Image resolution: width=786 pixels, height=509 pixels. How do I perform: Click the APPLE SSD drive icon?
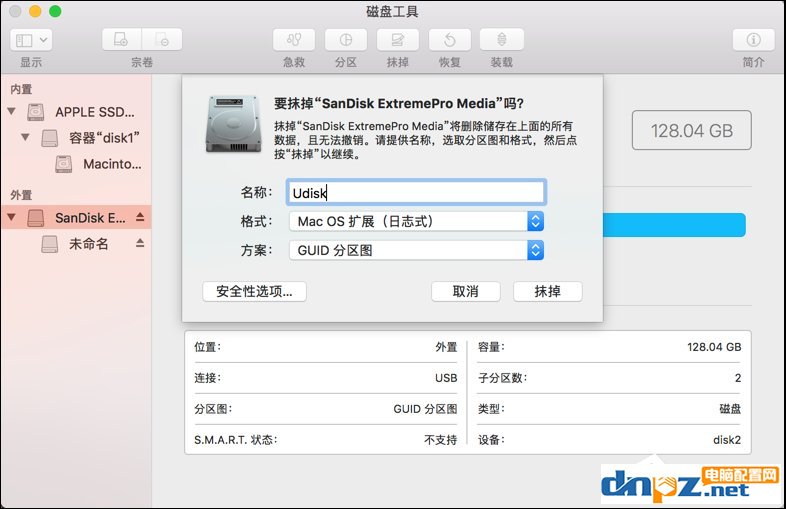tap(36, 112)
